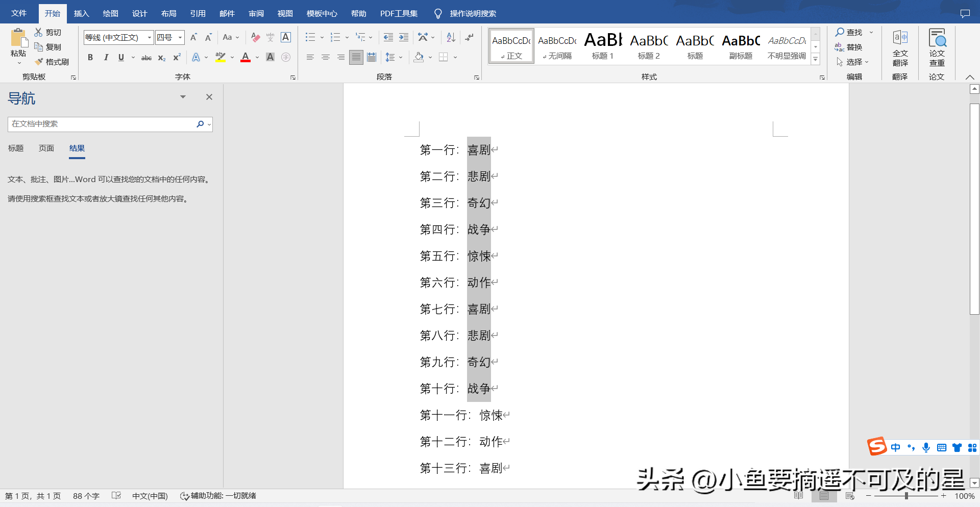This screenshot has height=507, width=980.
Task: Align text right
Action: pos(341,57)
